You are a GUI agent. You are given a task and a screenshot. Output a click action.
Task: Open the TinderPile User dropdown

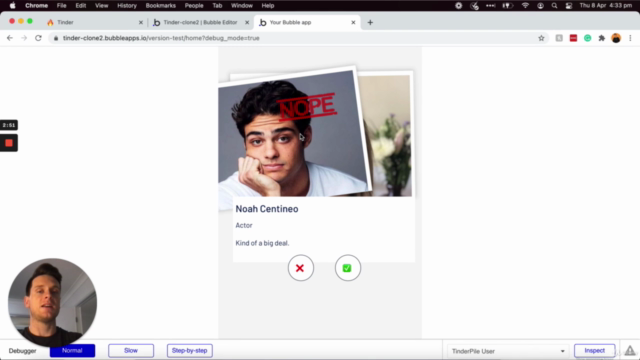coord(508,351)
